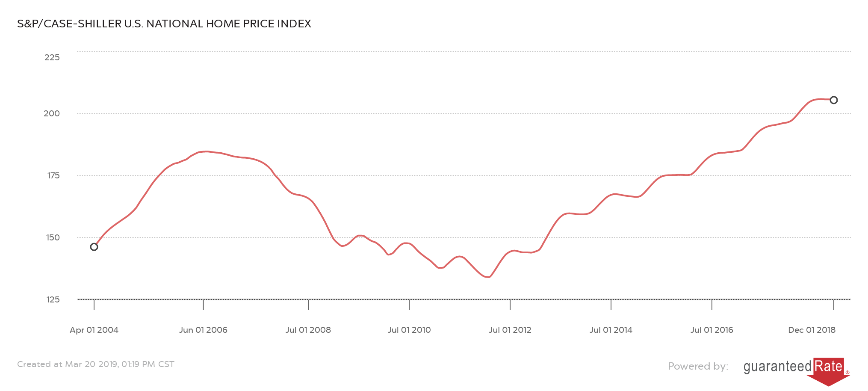Click the 225 y-axis value
Viewport: 868px width, 391px height.
(52, 57)
